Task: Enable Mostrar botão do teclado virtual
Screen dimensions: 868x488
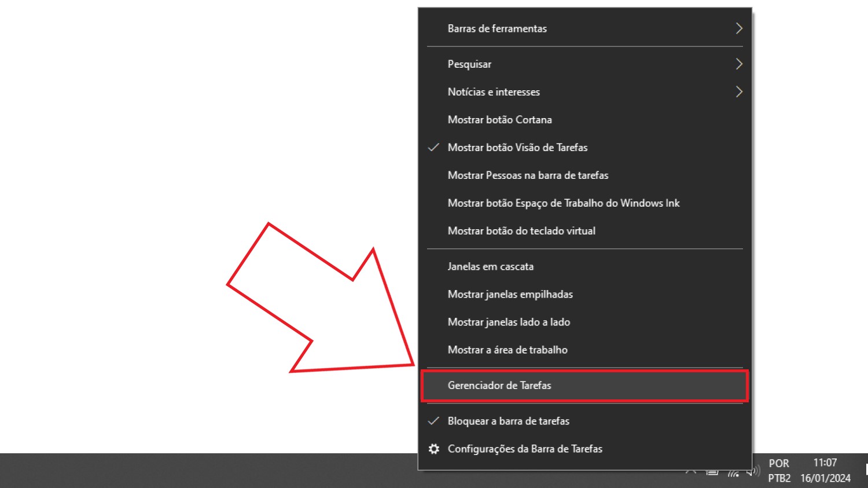Action: (584, 231)
